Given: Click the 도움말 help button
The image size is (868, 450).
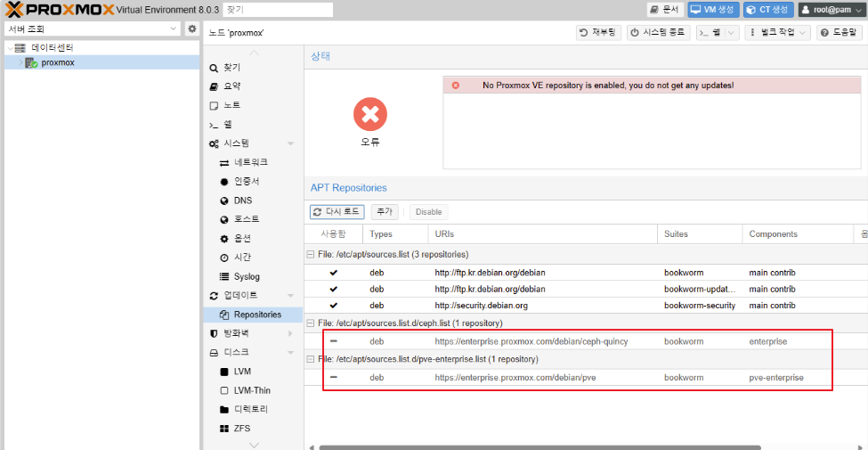Looking at the screenshot, I should pos(841,33).
